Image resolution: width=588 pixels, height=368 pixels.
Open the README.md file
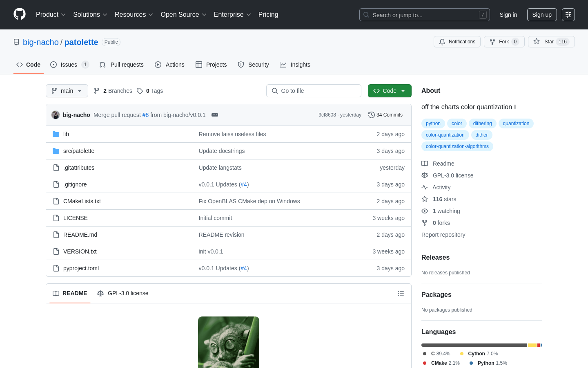click(x=80, y=235)
